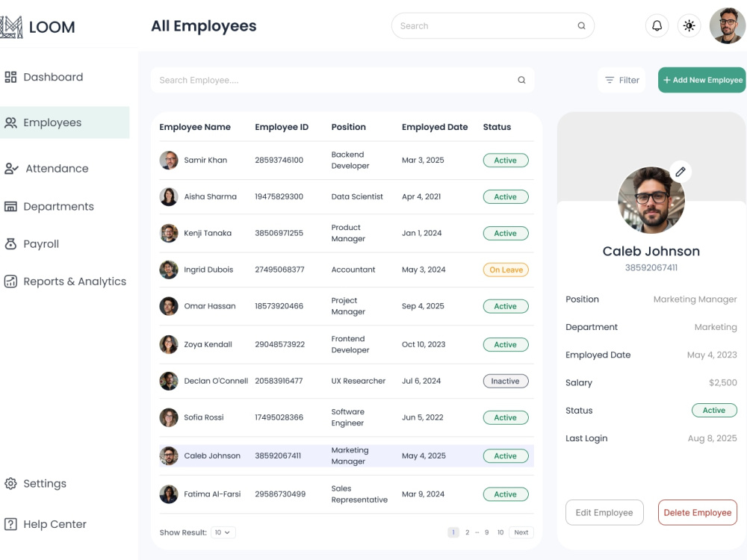Click the Help Center question mark icon
The width and height of the screenshot is (747, 560).
10,524
